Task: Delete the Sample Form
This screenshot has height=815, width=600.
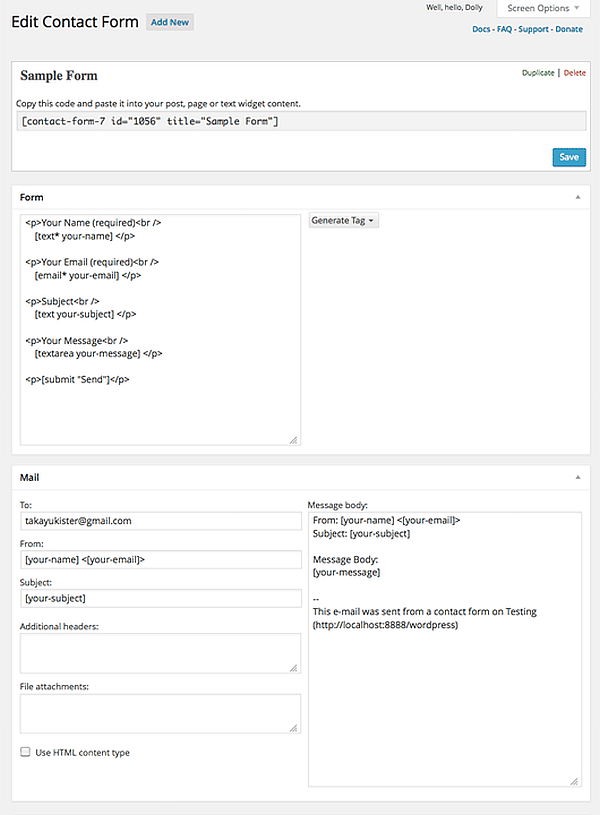Action: click(575, 73)
